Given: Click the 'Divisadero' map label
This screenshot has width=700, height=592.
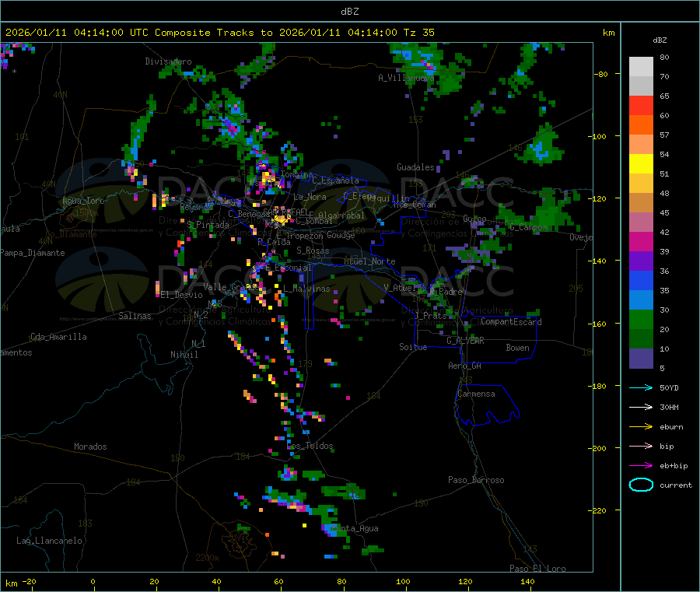Looking at the screenshot, I should (168, 61).
